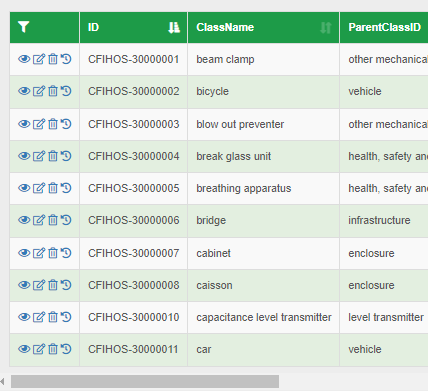Viewport: 428px width, 391px height.
Task: Delete the caisson row
Action: 53,285
